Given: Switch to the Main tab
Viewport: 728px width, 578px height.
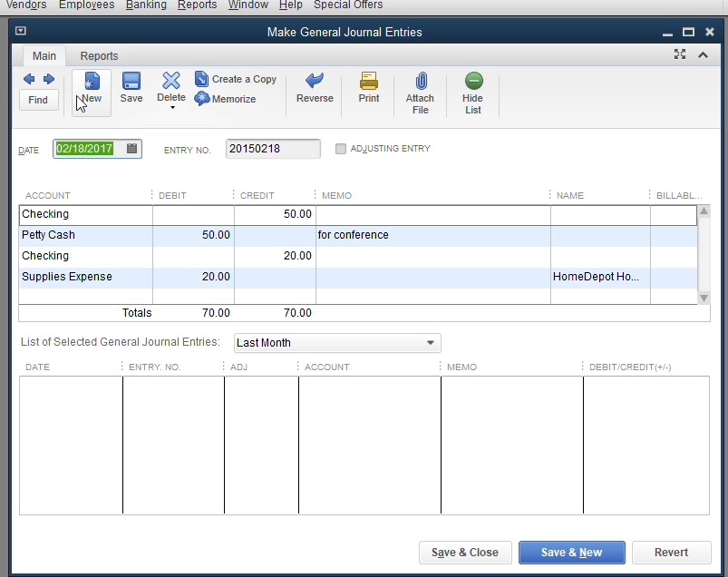Looking at the screenshot, I should click(x=44, y=55).
